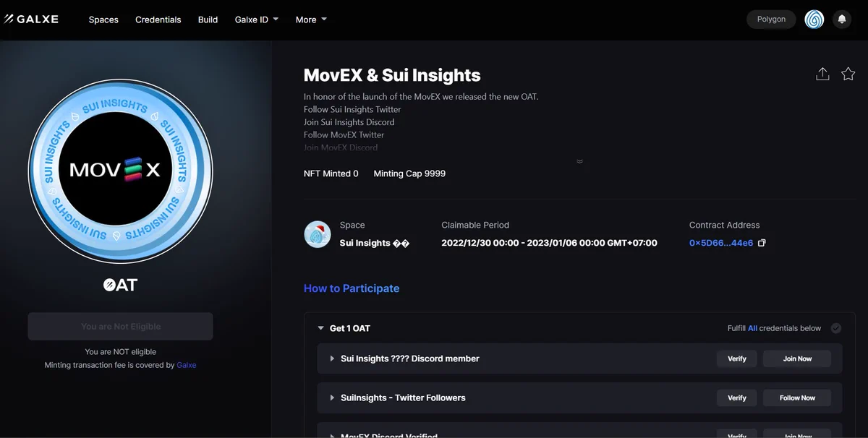Expand the Sui Insights Discord member credential
Screen dimensions: 868x438
click(x=332, y=358)
